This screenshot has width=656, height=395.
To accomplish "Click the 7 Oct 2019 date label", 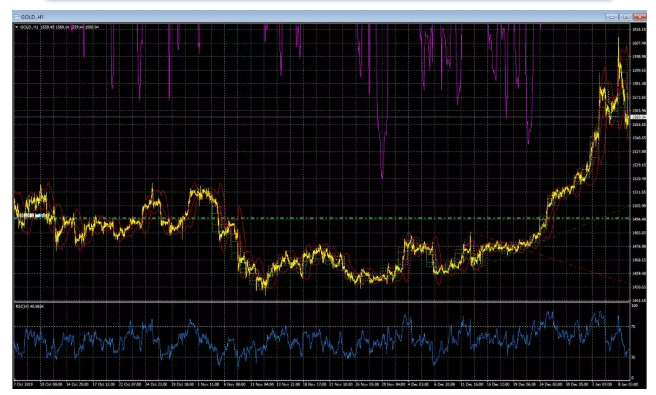I will click(x=23, y=384).
